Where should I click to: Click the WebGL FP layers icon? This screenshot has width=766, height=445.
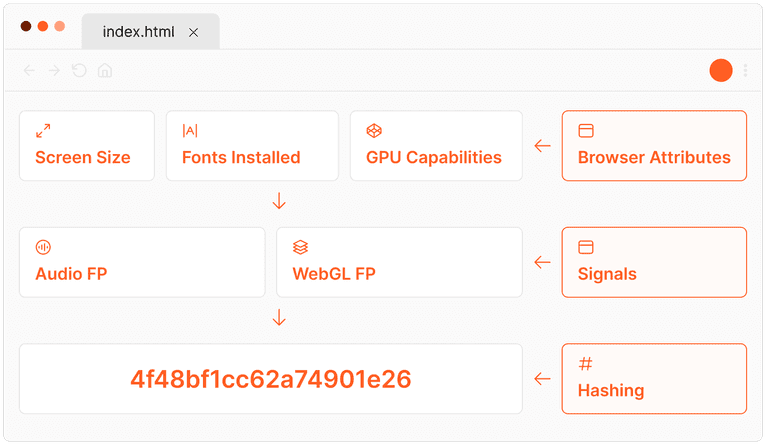pyautogui.click(x=300, y=247)
